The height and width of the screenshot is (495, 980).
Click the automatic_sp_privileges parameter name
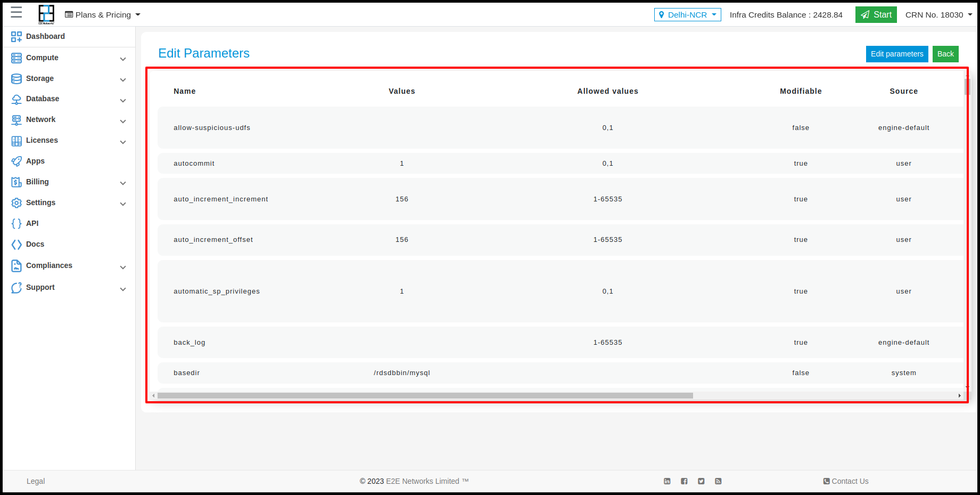(217, 291)
